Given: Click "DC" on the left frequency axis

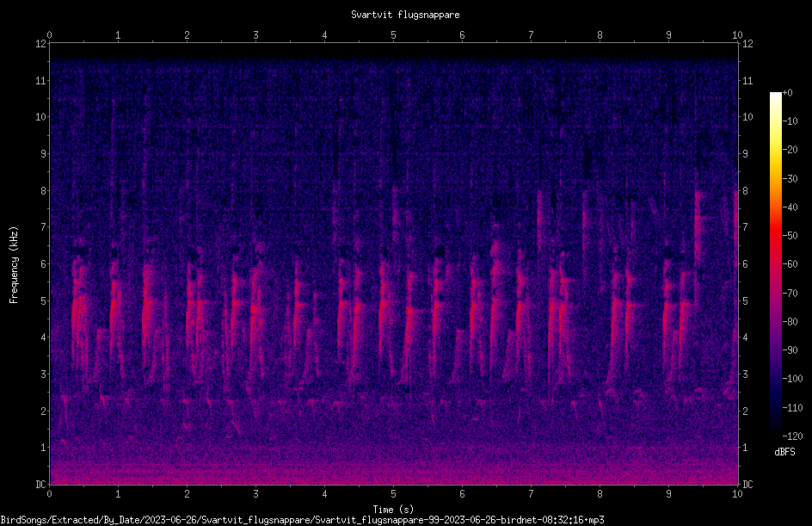Looking at the screenshot, I should [x=40, y=485].
